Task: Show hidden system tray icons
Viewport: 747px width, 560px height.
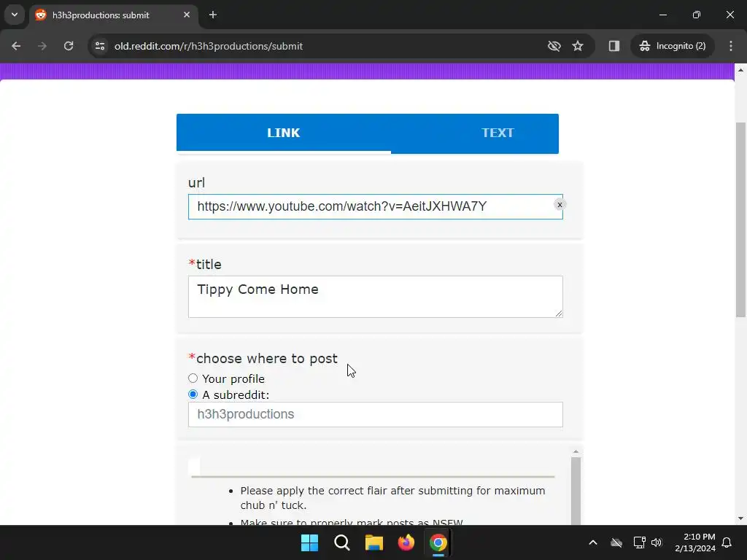Action: [x=592, y=542]
